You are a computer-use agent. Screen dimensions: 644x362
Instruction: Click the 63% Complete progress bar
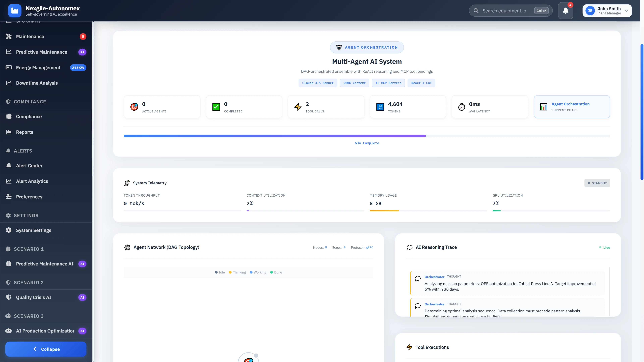tap(366, 136)
